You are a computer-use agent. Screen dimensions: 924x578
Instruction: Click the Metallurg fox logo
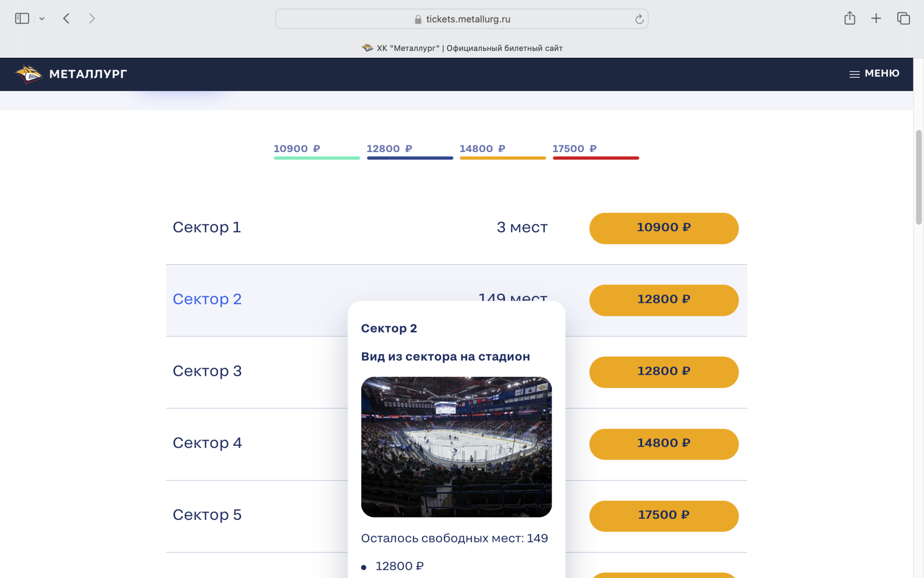tap(28, 74)
